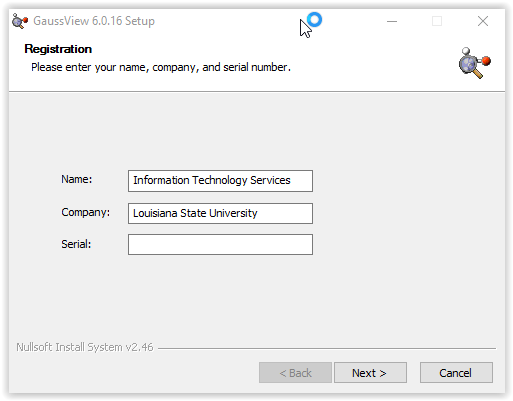Click the "Serial:" label
Screen dimensions: 513x401
[76, 244]
